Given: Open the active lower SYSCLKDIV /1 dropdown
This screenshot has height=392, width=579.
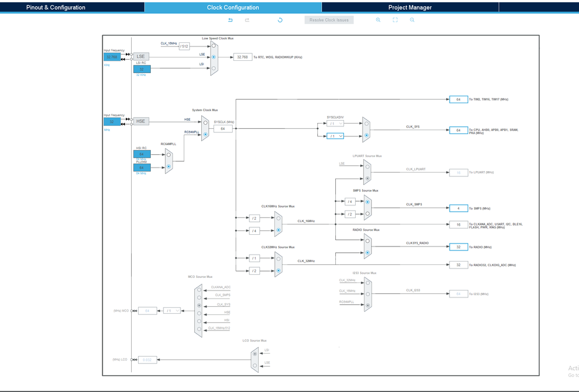Looking at the screenshot, I should (x=335, y=136).
